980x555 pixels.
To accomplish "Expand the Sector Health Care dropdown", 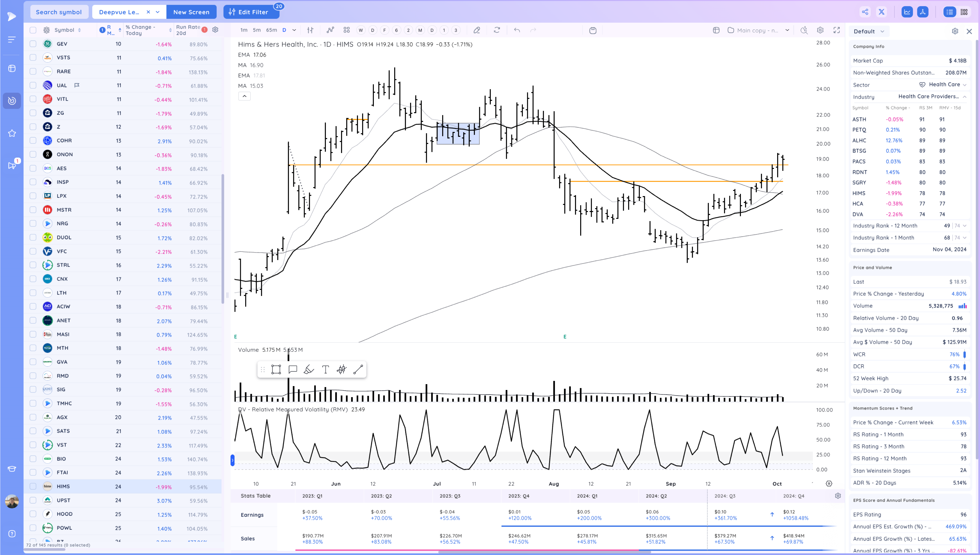I will [964, 85].
